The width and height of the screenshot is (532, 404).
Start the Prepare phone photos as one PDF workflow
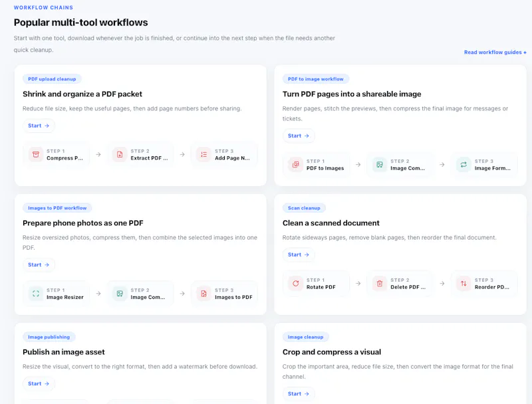pos(39,264)
